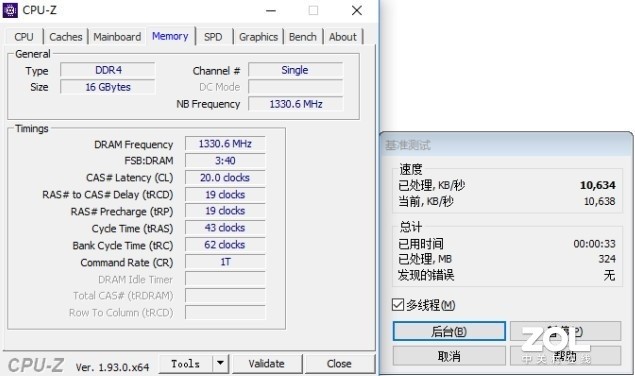Select the Memory tab
The image size is (635, 376).
(170, 36)
